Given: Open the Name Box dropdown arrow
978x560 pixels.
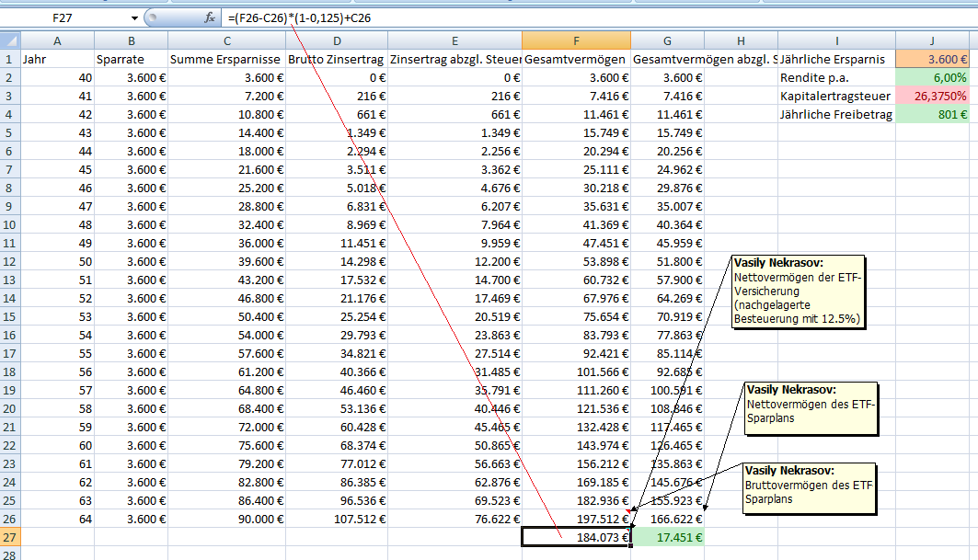Looking at the screenshot, I should [x=134, y=17].
